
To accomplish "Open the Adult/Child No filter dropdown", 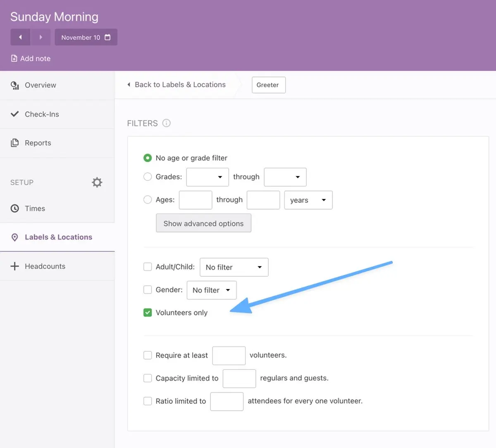I will coord(234,267).
